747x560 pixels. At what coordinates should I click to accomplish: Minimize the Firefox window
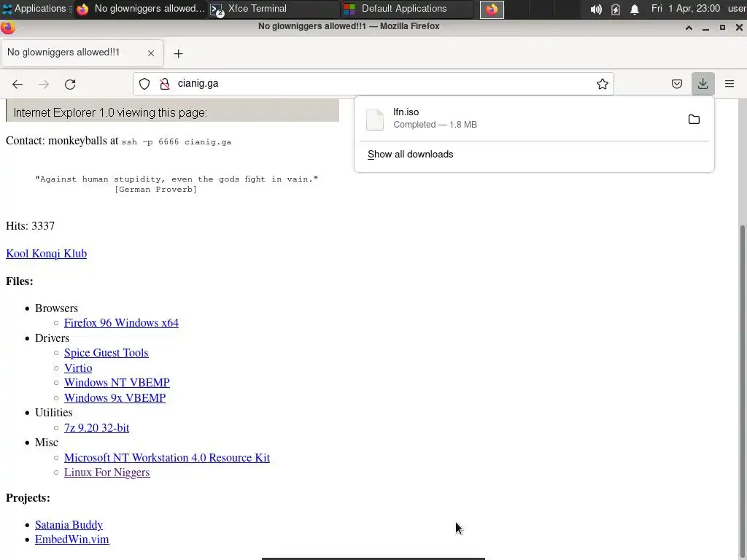[x=705, y=28]
